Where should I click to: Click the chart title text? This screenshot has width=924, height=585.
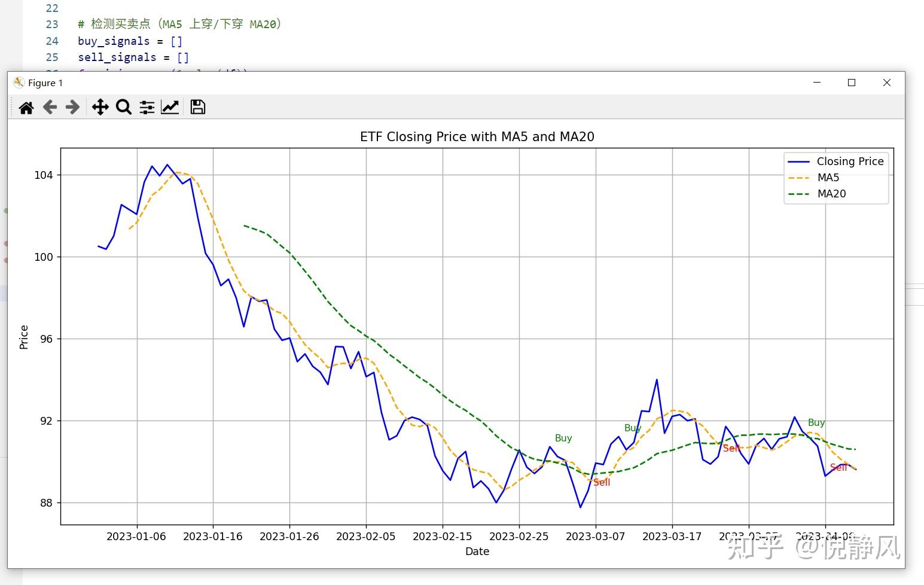coord(477,137)
